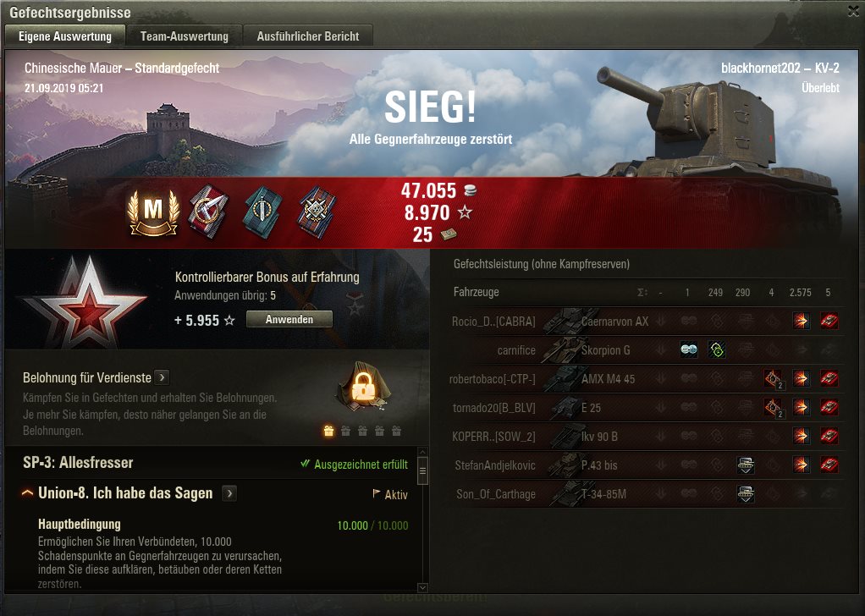865x616 pixels.
Task: Click the green ribbon medal
Action: point(263,212)
